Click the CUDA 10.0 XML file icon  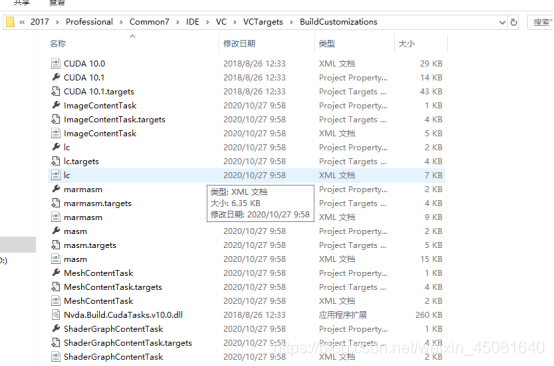[x=55, y=64]
